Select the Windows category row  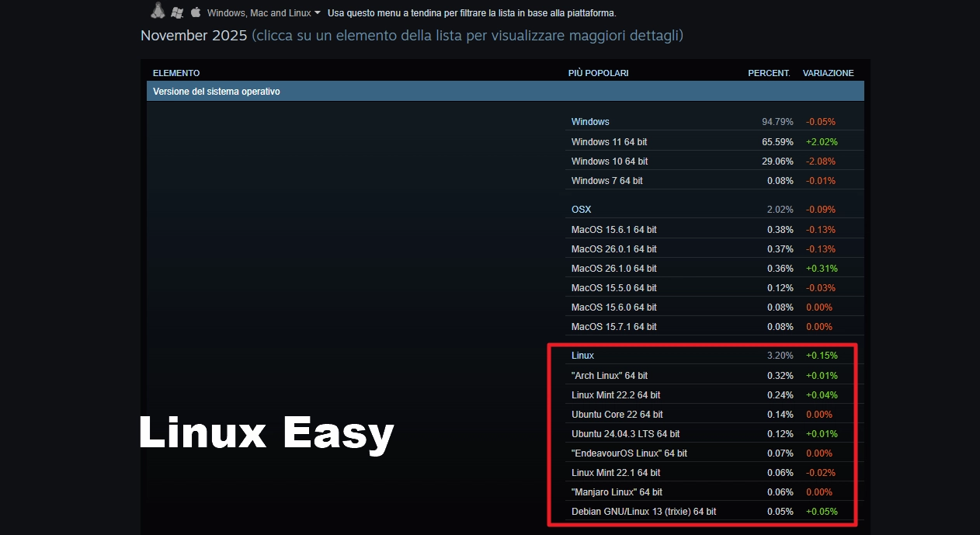pyautogui.click(x=590, y=122)
